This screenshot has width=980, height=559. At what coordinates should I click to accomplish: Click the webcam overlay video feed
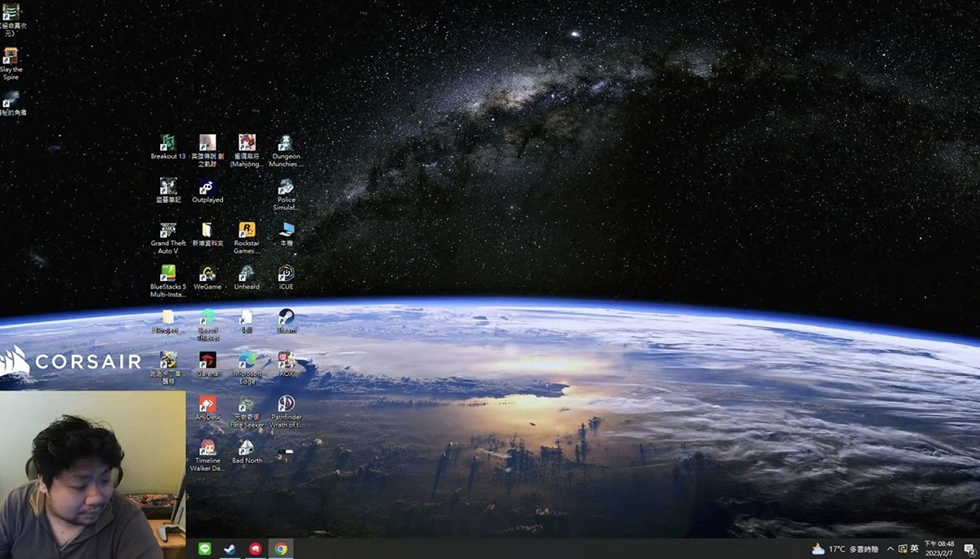[x=92, y=475]
